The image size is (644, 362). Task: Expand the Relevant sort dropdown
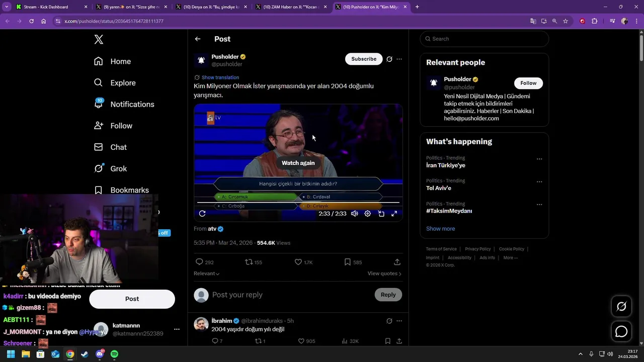click(207, 274)
